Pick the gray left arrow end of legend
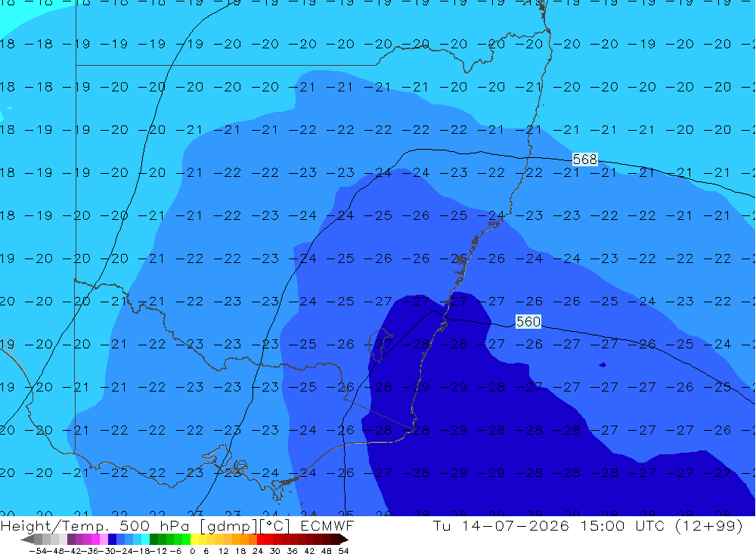 [x=27, y=540]
